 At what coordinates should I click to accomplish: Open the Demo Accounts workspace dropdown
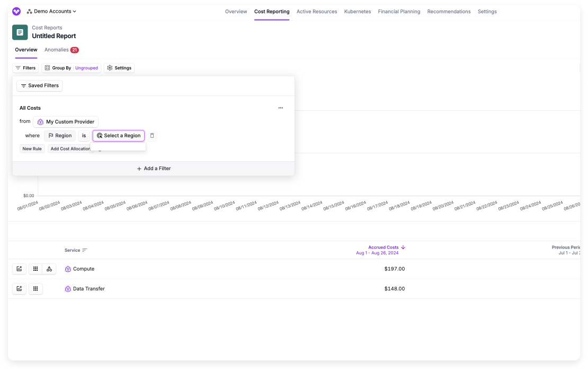pyautogui.click(x=51, y=11)
